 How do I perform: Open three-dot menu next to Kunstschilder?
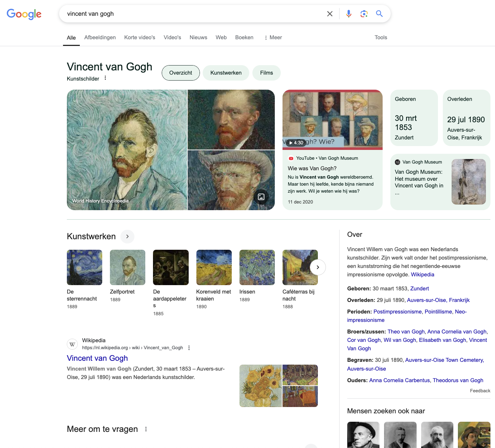105,78
